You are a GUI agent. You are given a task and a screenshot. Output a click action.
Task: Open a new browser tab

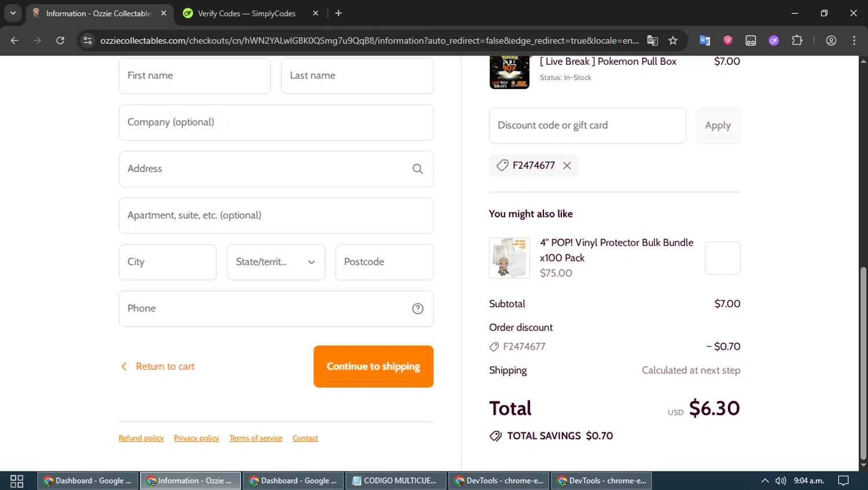pyautogui.click(x=339, y=13)
